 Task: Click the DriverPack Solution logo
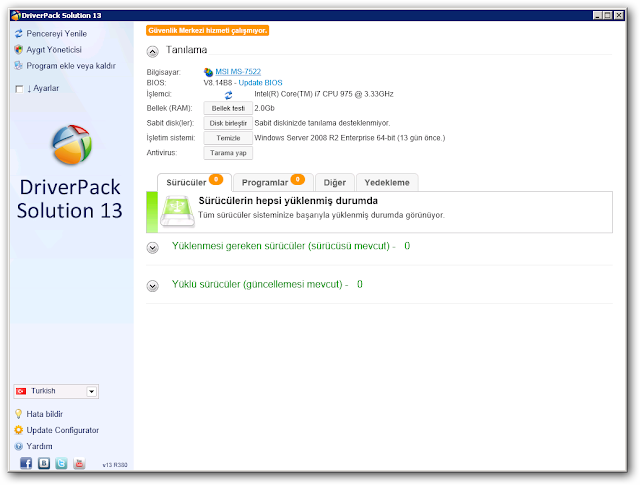[72, 145]
